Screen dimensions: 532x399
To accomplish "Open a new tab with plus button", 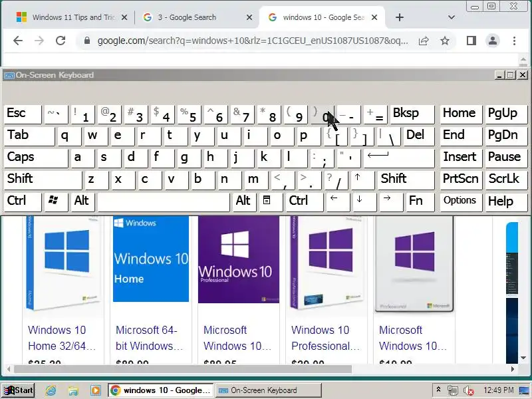I will tap(400, 17).
